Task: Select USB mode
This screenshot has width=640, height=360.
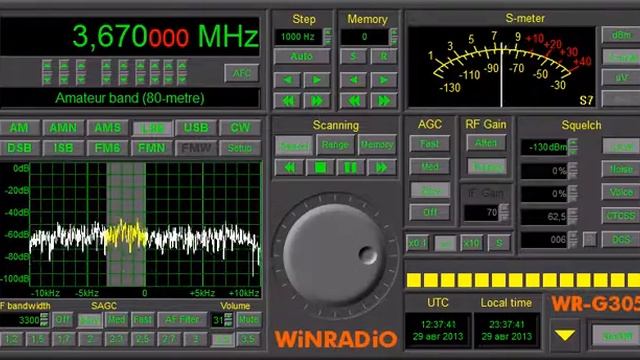Action: pos(196,128)
